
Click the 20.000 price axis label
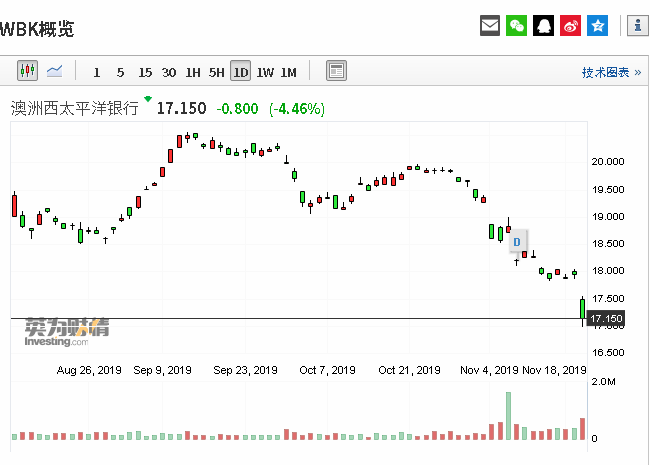tap(608, 162)
